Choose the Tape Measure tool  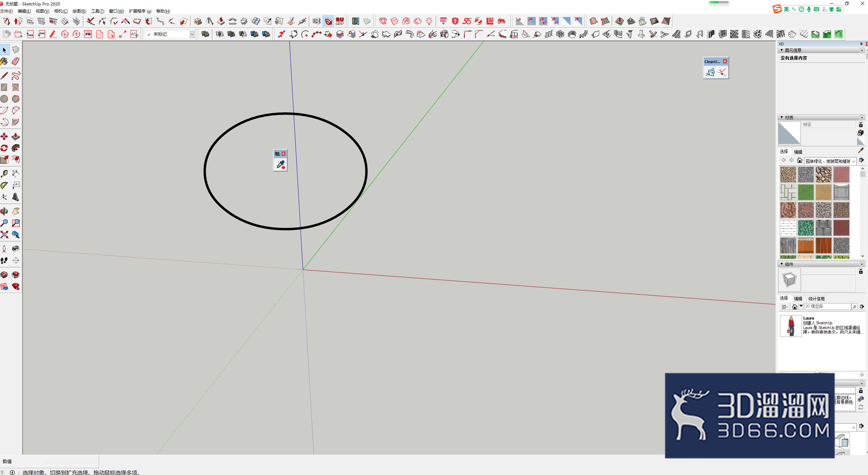4,174
